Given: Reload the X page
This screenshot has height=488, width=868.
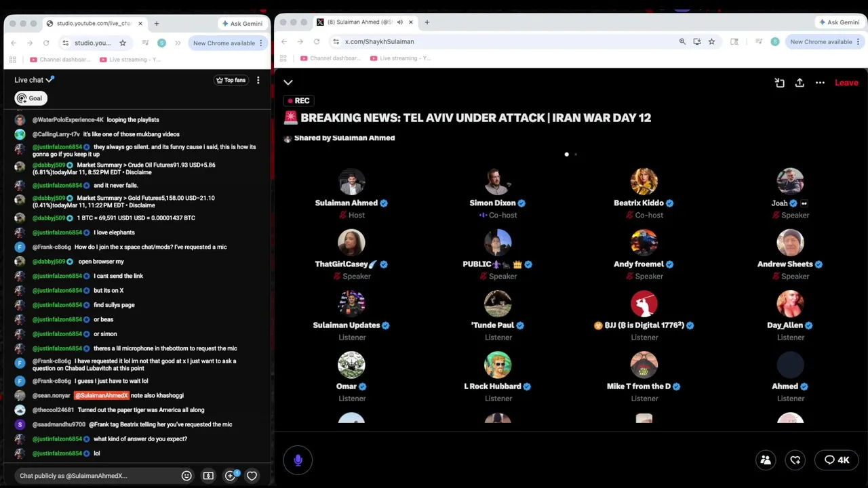Looking at the screenshot, I should pyautogui.click(x=317, y=41).
